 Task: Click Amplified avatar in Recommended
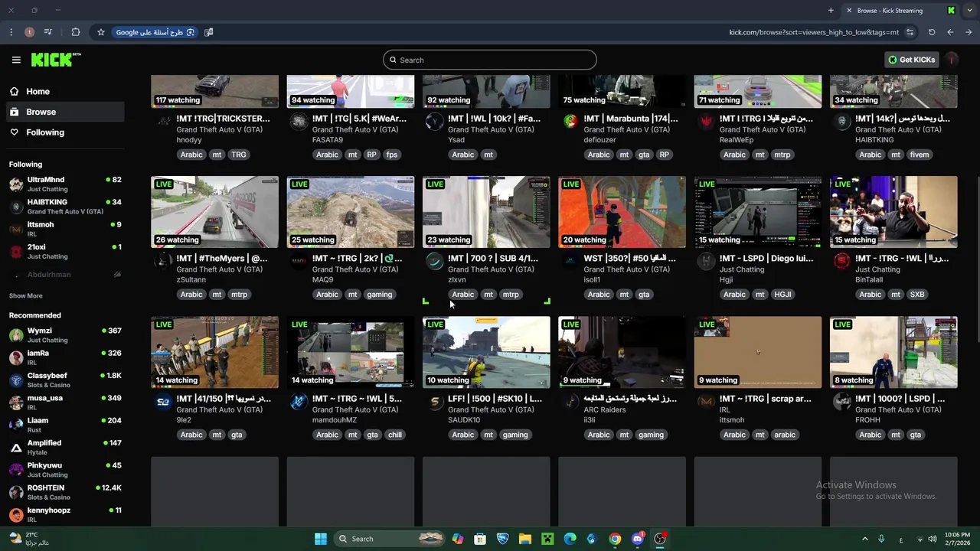click(16, 447)
